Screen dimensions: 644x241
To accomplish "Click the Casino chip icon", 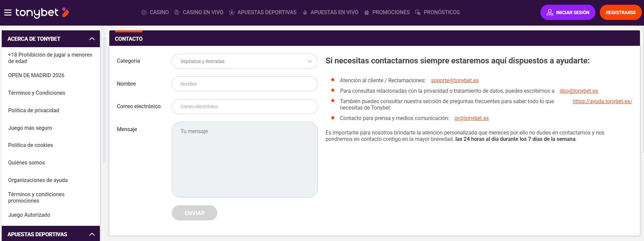I will click(144, 12).
